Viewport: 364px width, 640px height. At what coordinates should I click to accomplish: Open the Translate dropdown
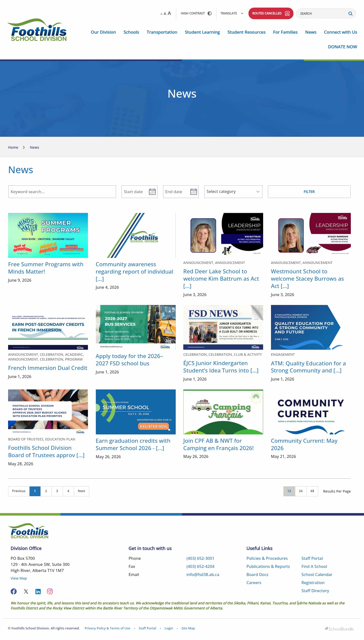click(232, 13)
